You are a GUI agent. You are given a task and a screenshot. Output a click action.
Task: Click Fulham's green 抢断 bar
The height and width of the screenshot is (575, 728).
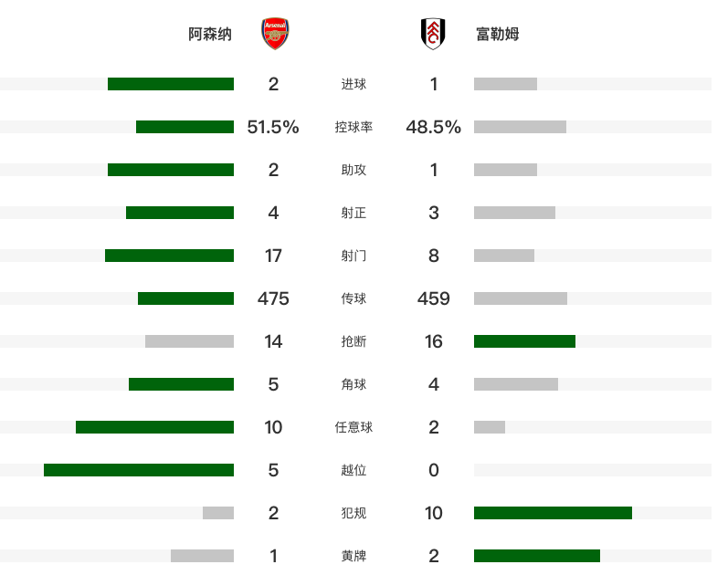coord(524,341)
